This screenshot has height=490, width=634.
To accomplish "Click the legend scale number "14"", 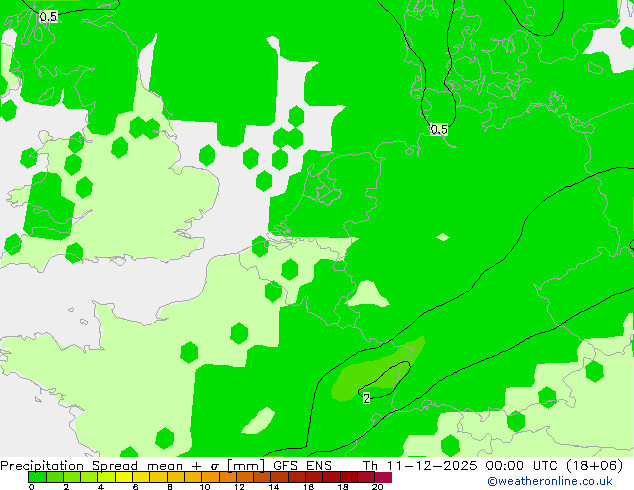I will pos(274,487).
